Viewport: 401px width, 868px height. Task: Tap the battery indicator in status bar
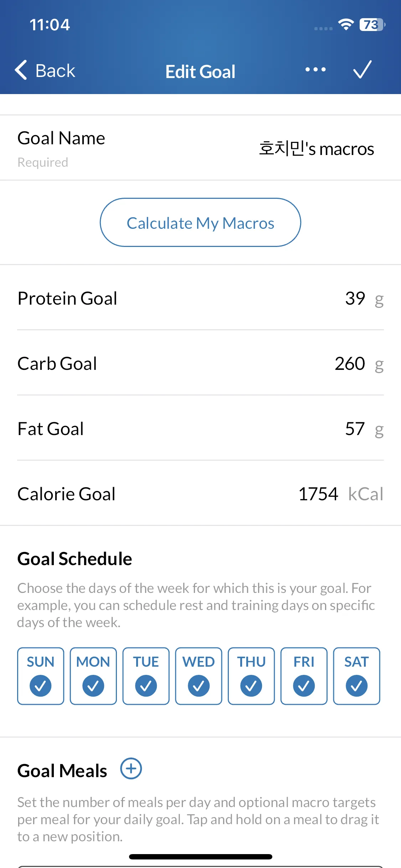372,25
